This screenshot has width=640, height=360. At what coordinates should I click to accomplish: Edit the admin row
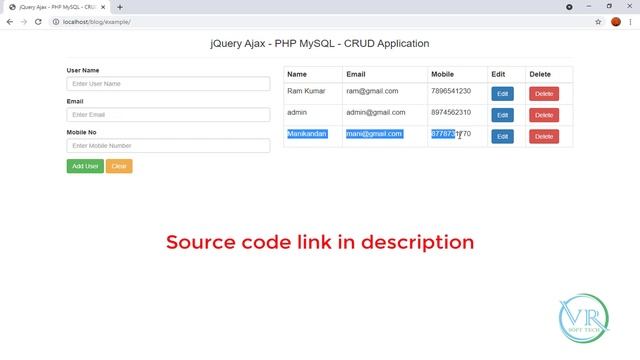coord(502,115)
